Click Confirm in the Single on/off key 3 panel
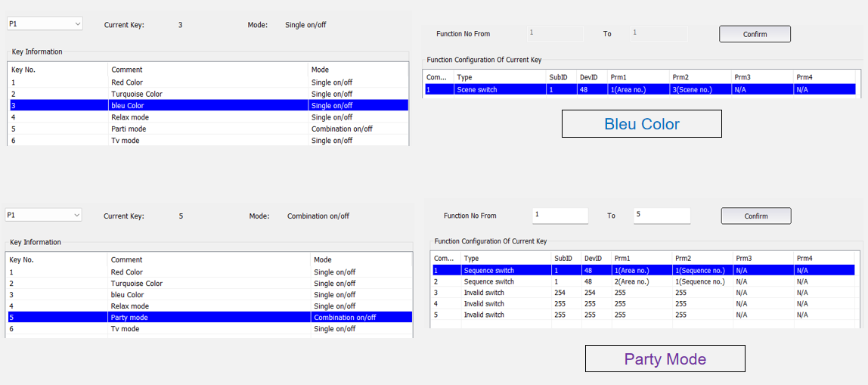The width and height of the screenshot is (868, 385). [x=755, y=34]
